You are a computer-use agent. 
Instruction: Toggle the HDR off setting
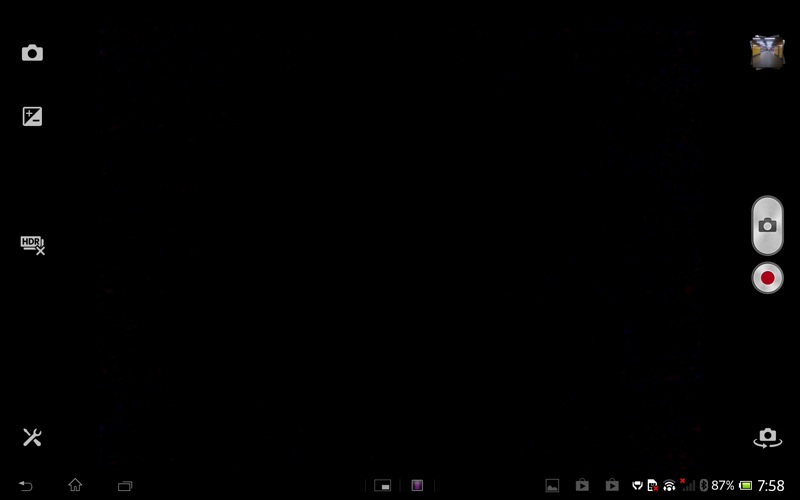[33, 245]
